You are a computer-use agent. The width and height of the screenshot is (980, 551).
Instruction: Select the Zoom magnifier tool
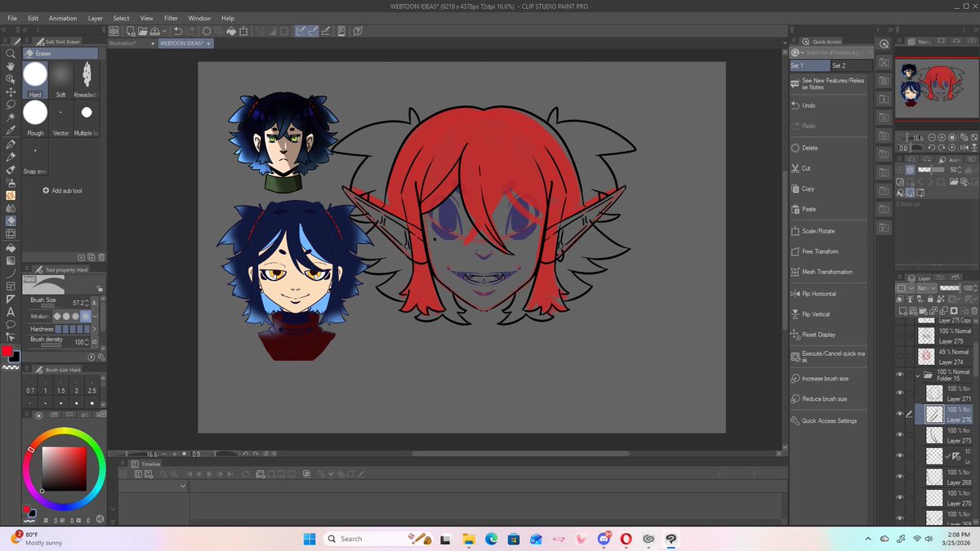coord(11,54)
